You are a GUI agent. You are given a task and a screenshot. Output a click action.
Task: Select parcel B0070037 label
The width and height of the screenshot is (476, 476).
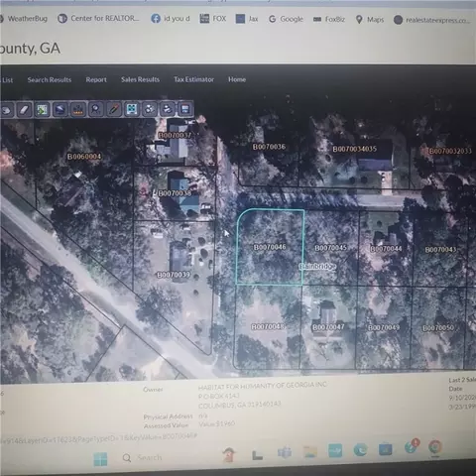tap(175, 135)
